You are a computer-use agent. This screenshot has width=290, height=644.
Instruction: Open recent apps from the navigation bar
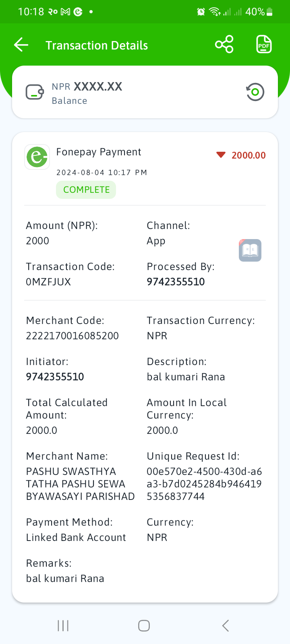(63, 625)
